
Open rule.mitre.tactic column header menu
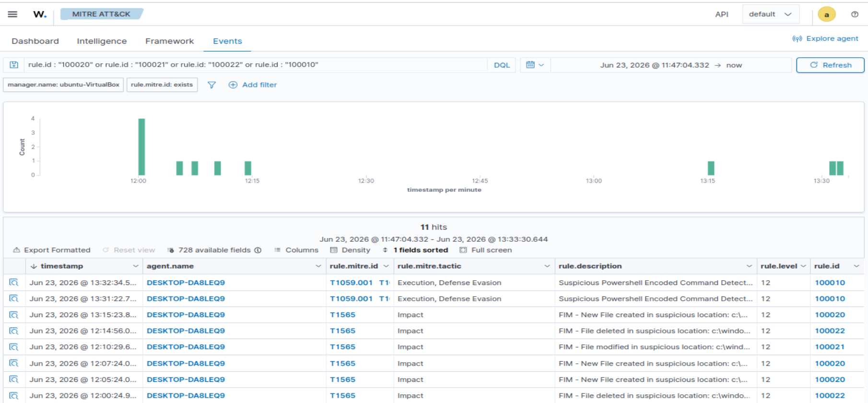tap(547, 266)
